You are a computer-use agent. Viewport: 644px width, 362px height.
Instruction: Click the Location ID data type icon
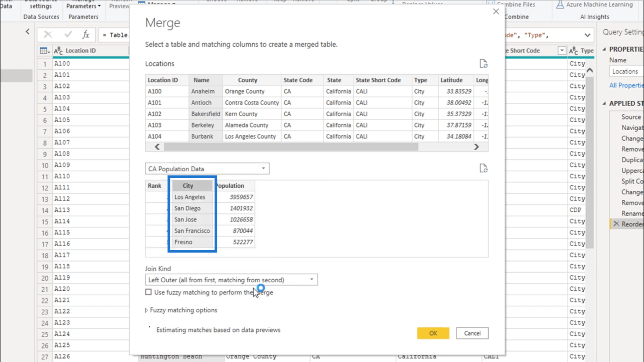coord(58,51)
